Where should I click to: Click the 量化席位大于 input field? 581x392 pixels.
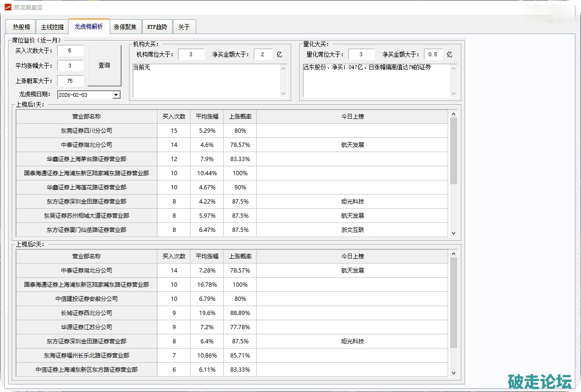click(x=361, y=54)
